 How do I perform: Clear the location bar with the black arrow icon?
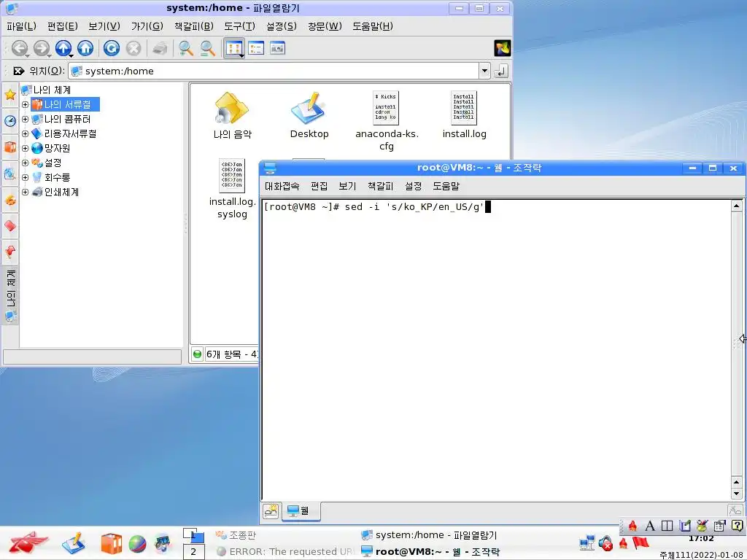pos(18,71)
